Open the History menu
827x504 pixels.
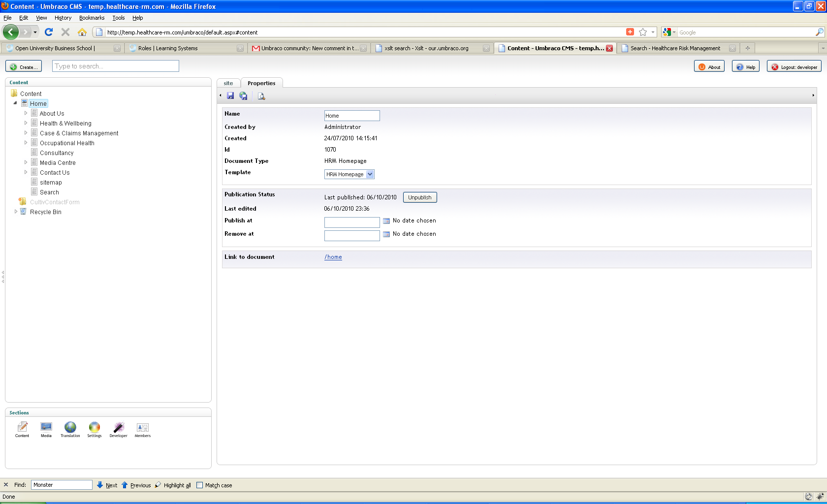pos(63,18)
